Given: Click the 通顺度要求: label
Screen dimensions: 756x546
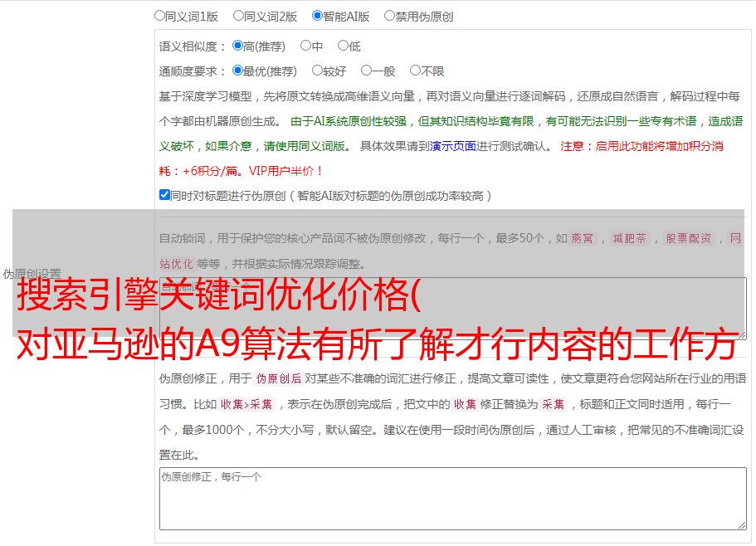Looking at the screenshot, I should pyautogui.click(x=193, y=71).
